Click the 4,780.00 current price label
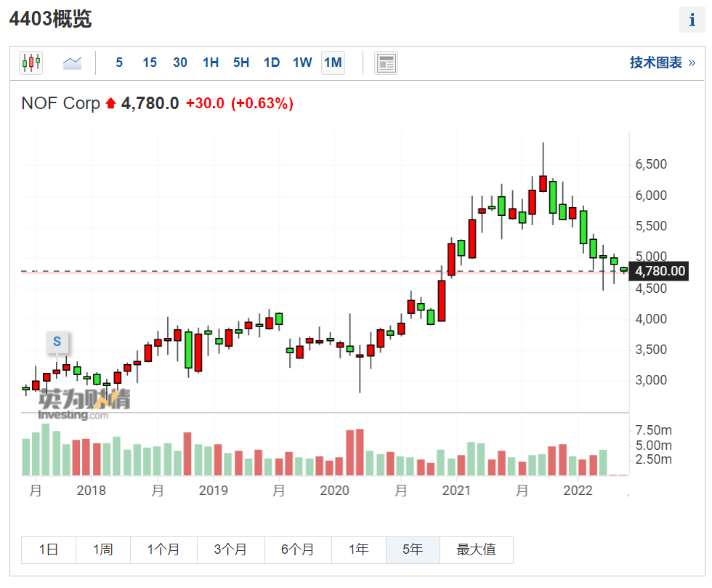 660,271
